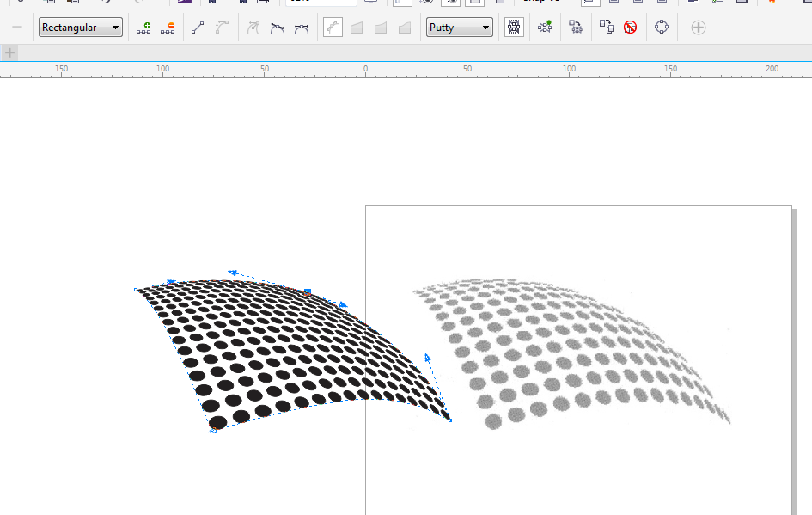This screenshot has width=812, height=515.
Task: Convert segment to line icon
Action: click(x=198, y=28)
